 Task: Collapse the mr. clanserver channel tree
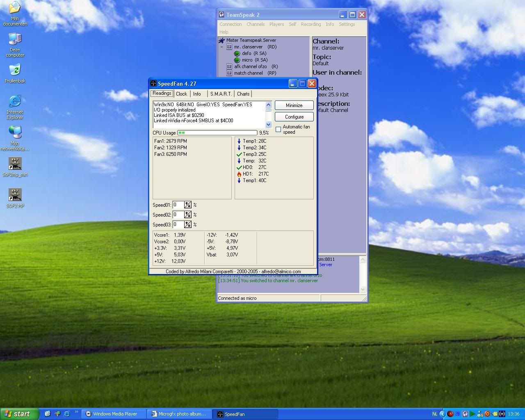tap(222, 47)
